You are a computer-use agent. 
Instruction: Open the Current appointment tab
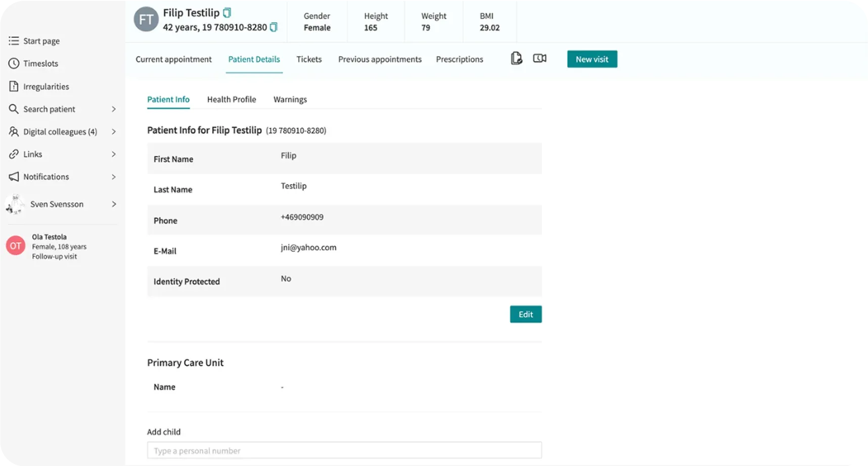pos(173,59)
